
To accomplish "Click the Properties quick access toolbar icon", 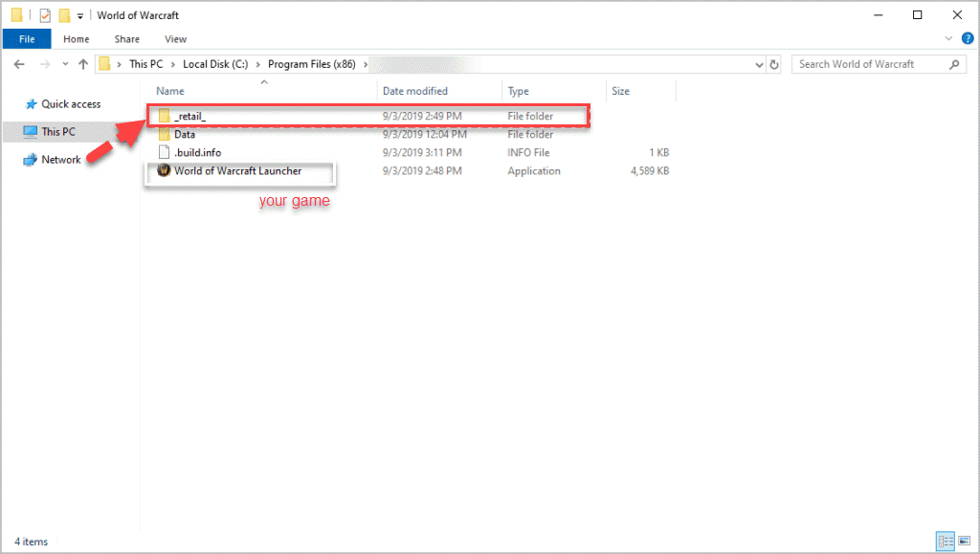I will (45, 15).
